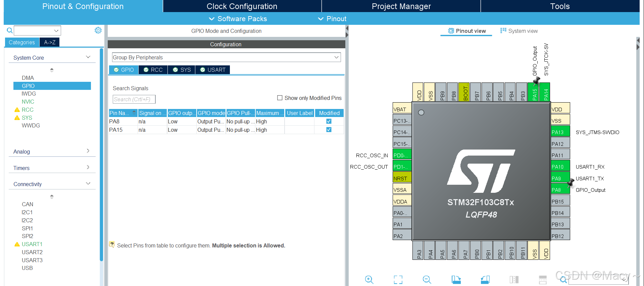The image size is (644, 286).
Task: Toggle Show only Modified Pins checkbox
Action: pyautogui.click(x=280, y=98)
